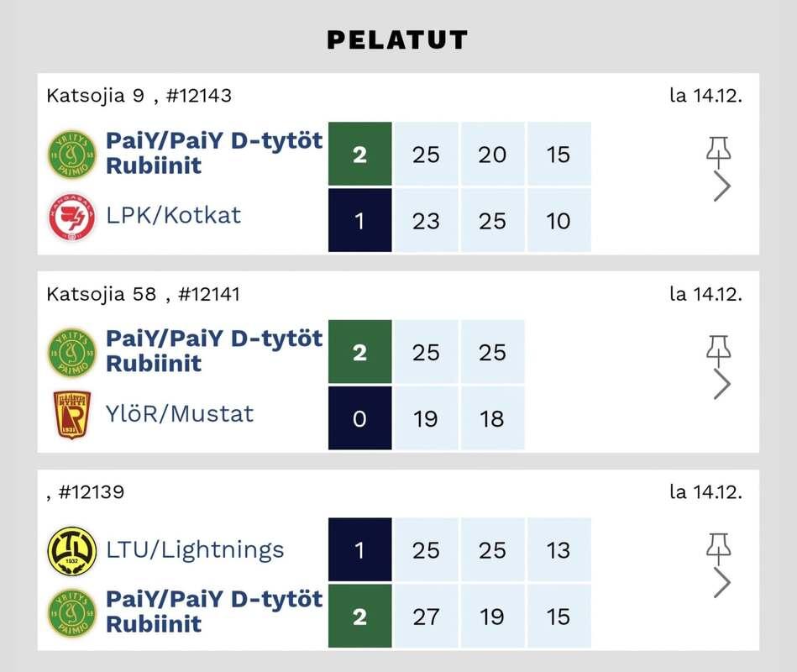Open the YlöR/Mustat team link
The height and width of the screenshot is (672, 797).
(x=180, y=414)
